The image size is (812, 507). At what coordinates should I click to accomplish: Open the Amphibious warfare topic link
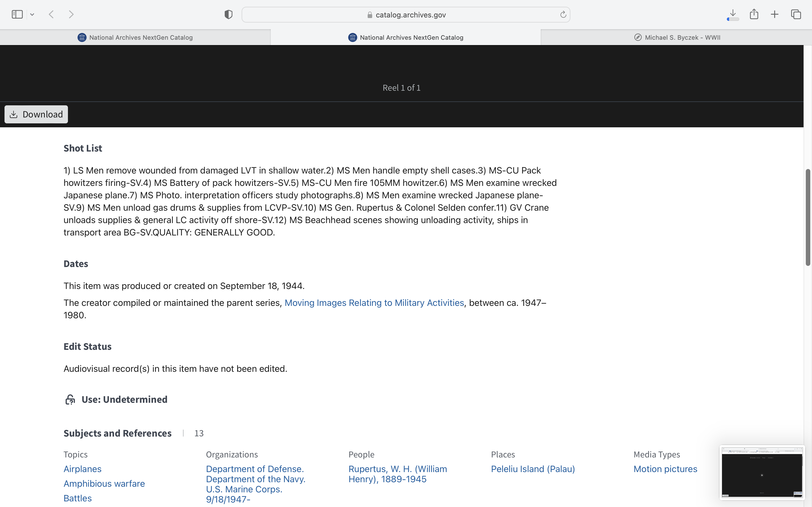coord(104,484)
